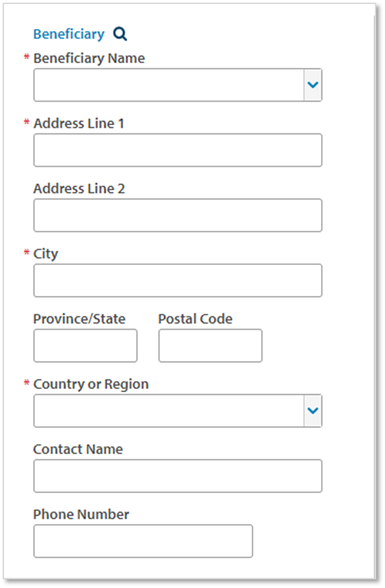Expand the Country or Region dropdown arrow
The width and height of the screenshot is (385, 588).
312,410
